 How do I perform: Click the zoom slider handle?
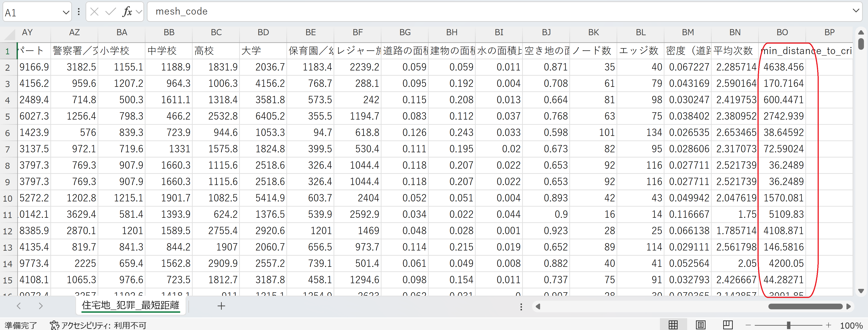click(x=789, y=325)
